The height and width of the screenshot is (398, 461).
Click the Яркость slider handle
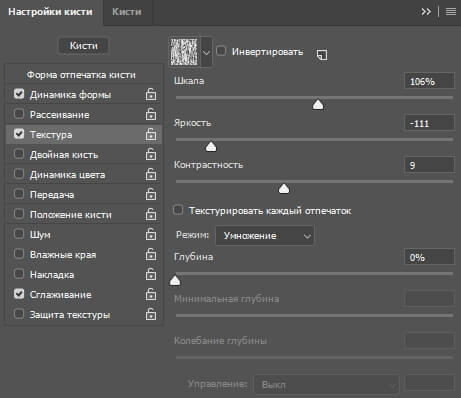(211, 146)
